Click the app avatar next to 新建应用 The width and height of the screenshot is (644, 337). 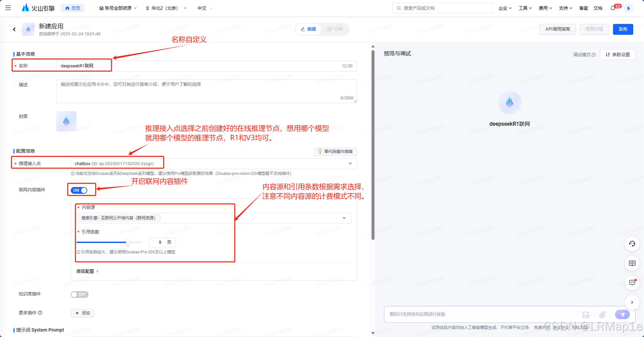click(x=28, y=29)
